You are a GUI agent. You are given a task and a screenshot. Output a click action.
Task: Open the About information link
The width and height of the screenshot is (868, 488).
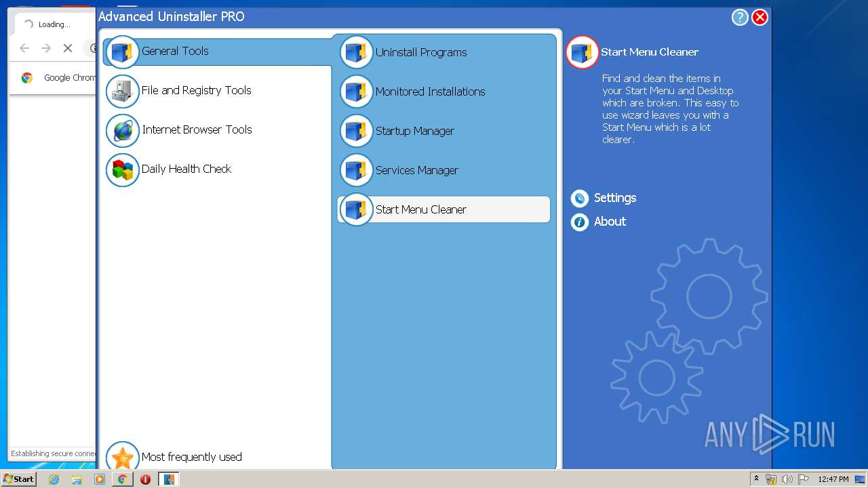599,222
